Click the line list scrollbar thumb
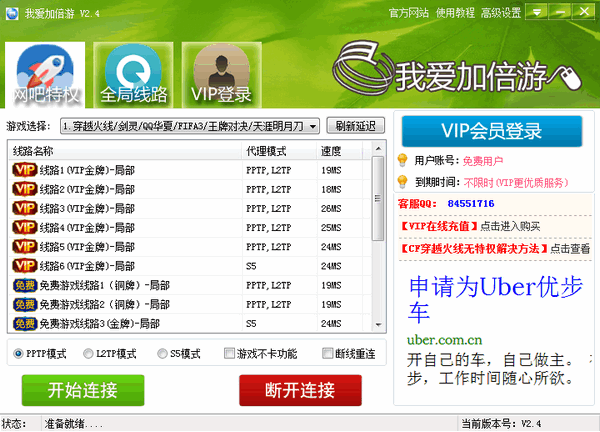600x432 pixels. point(378,198)
